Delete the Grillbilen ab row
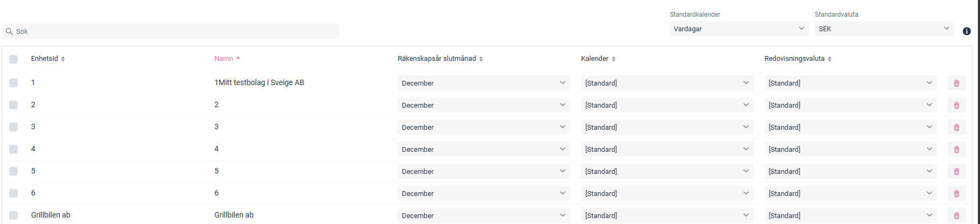980x224 pixels. [x=956, y=215]
